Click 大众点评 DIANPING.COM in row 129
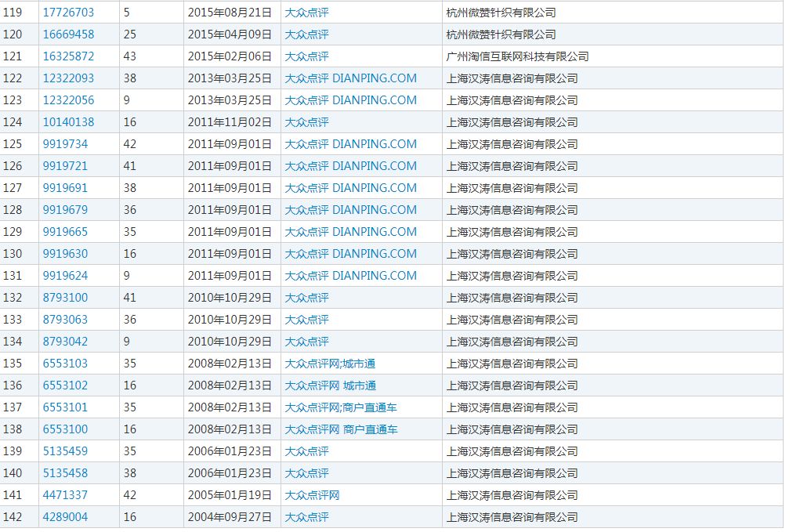This screenshot has height=532, width=793. click(351, 232)
